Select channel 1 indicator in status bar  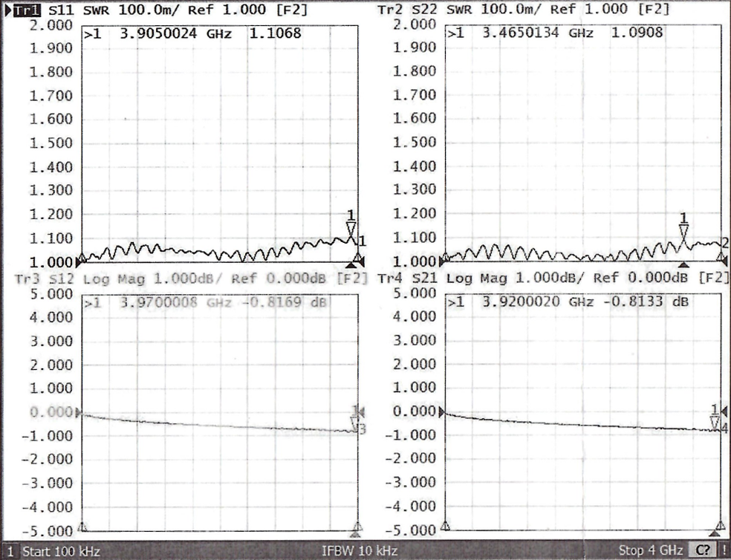10,551
